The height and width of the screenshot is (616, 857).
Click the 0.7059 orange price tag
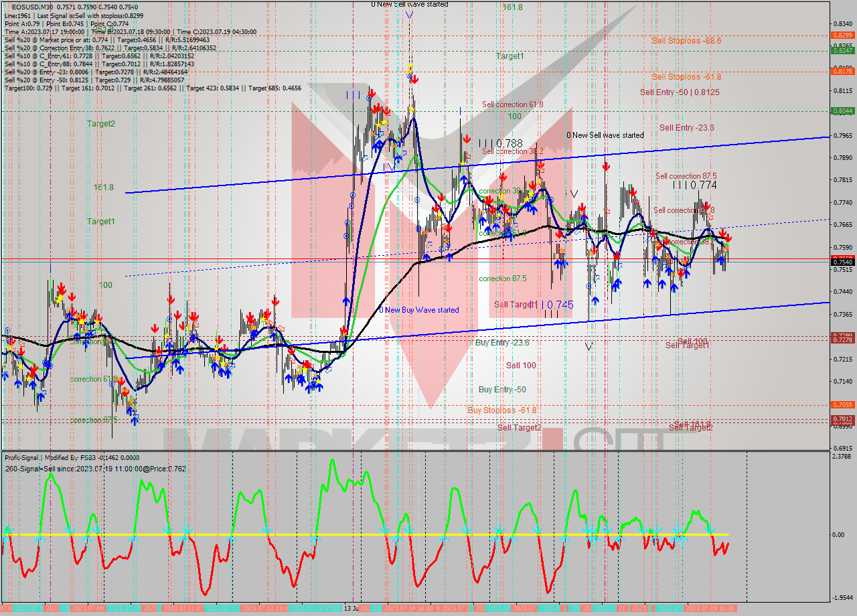click(842, 404)
